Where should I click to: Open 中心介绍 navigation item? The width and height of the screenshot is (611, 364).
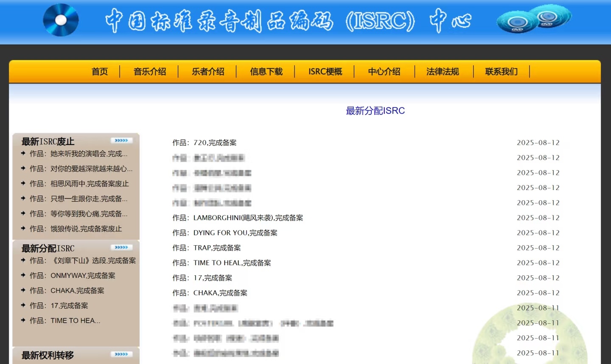click(x=384, y=72)
